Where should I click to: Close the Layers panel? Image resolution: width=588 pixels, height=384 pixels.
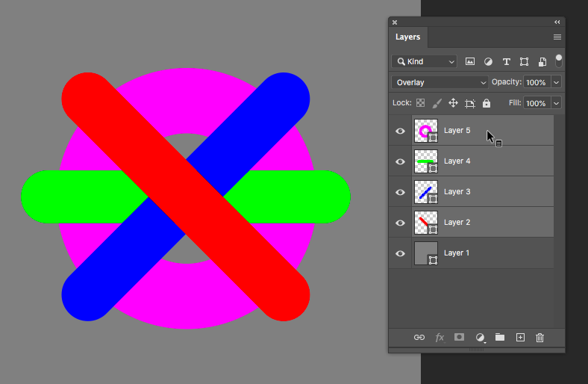pyautogui.click(x=395, y=22)
